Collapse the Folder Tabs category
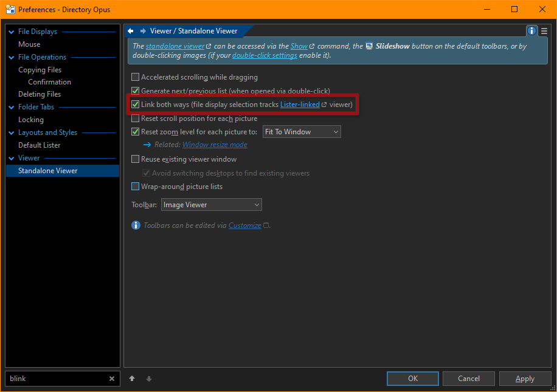 (12, 107)
